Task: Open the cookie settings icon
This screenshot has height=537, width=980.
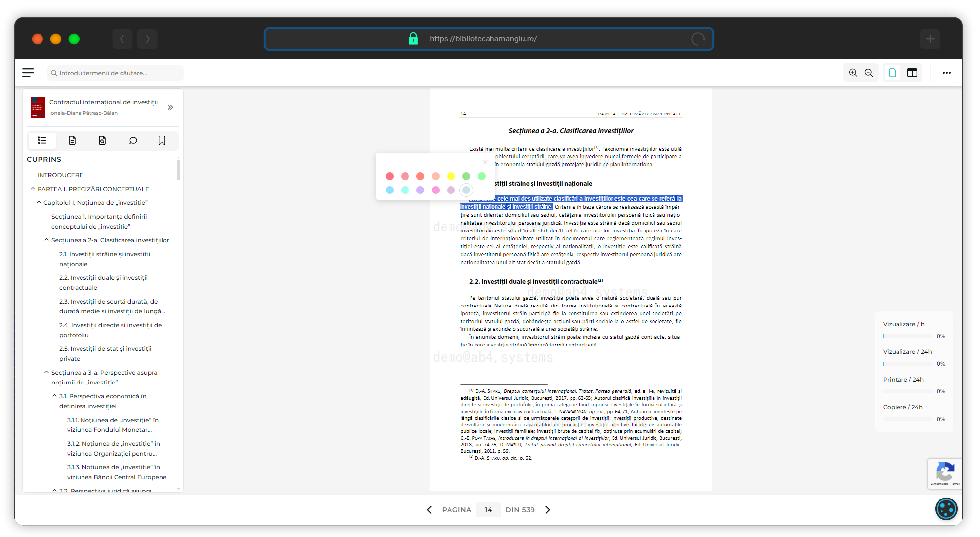Action: 946,509
